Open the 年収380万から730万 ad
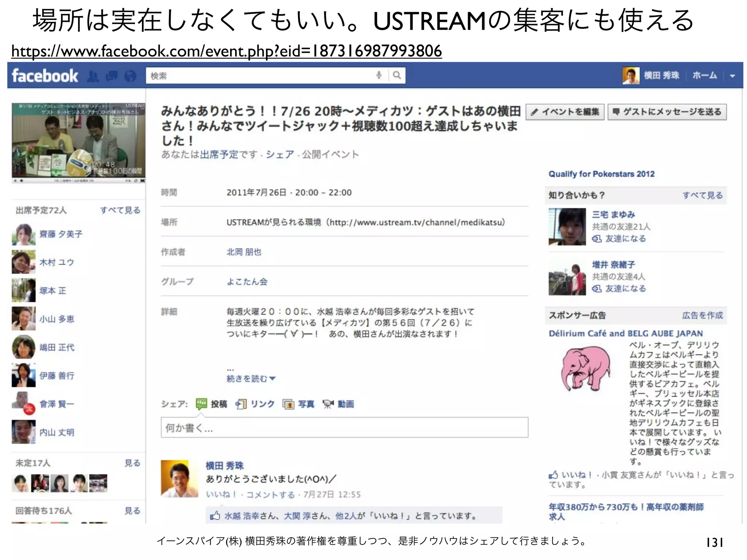 626,512
